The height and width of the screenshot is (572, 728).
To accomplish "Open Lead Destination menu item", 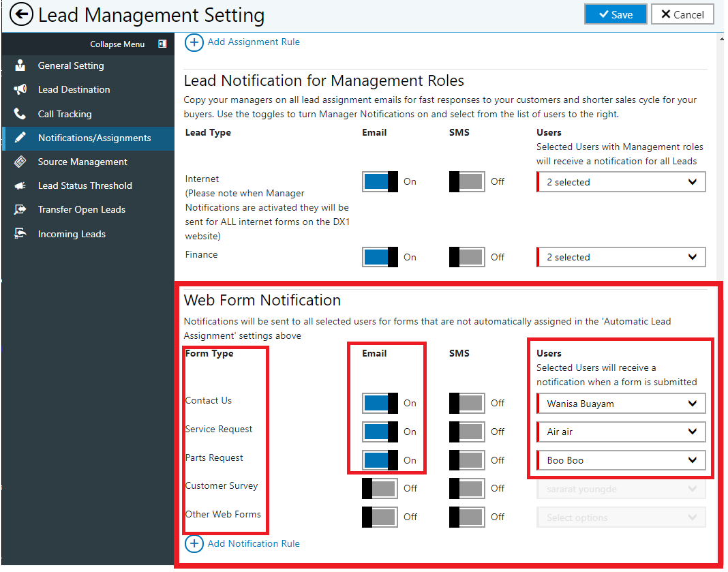I will (x=88, y=89).
